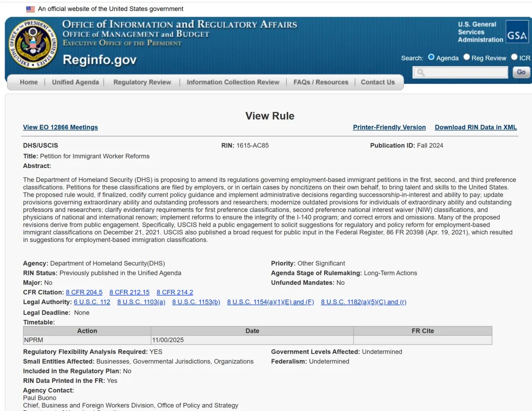Viewport: 532px width, 411px height.
Task: Select the Reg Review radio button
Action: (466, 57)
